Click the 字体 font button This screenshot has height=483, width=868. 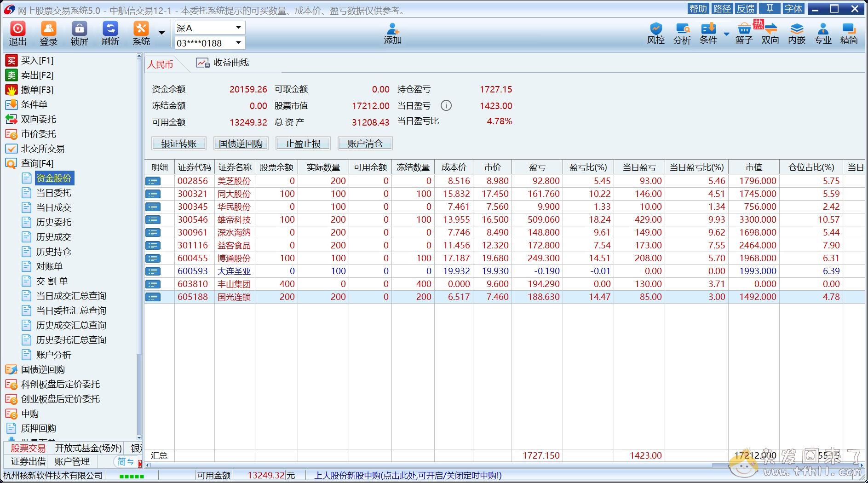(x=793, y=8)
